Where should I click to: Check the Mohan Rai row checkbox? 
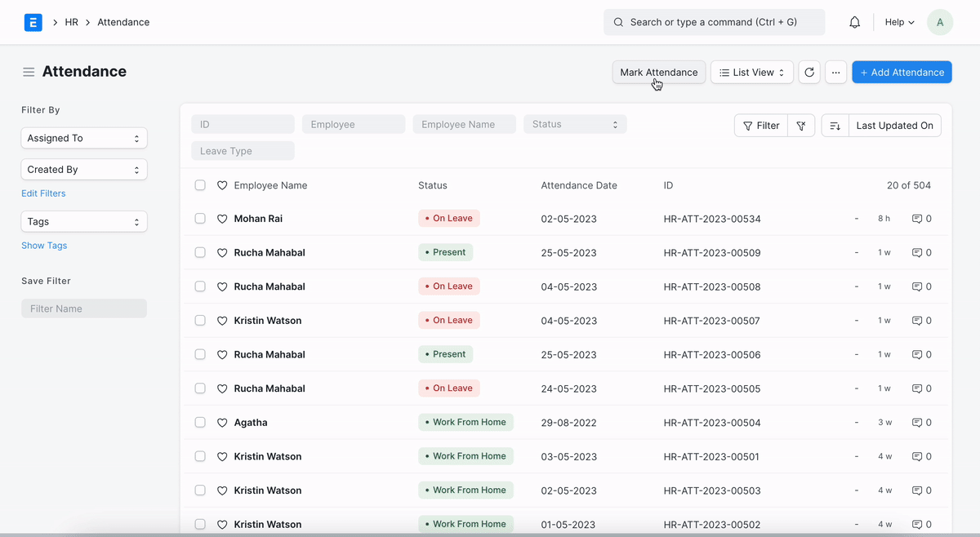click(200, 219)
